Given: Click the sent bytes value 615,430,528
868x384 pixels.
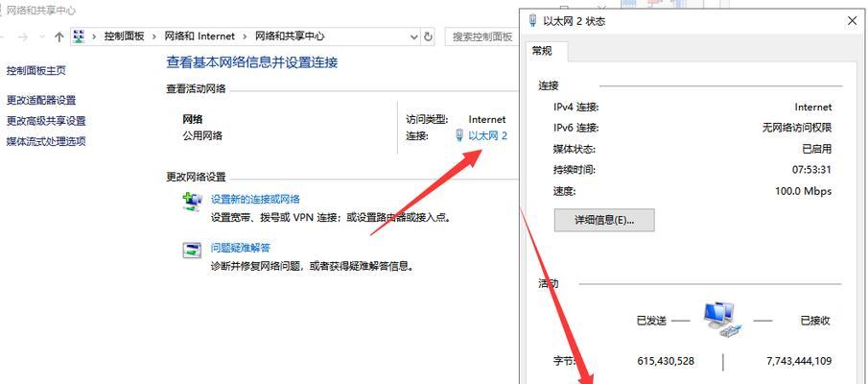Looking at the screenshot, I should pyautogui.click(x=666, y=361).
